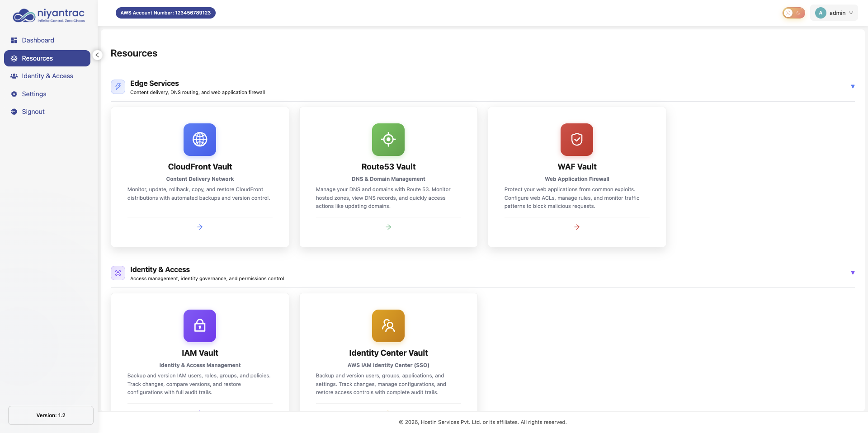This screenshot has width=868, height=433.
Task: Click 'Identity & Access Management' subtitle
Action: click(x=200, y=365)
